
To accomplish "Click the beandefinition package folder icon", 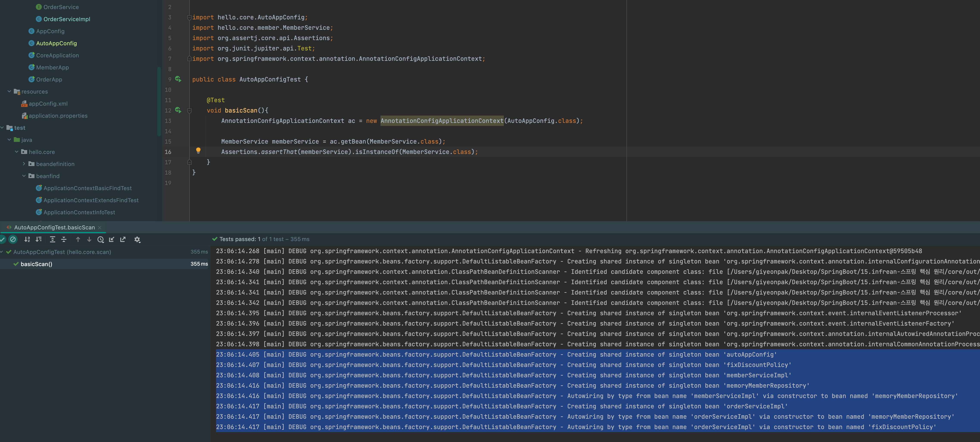I will click(x=31, y=164).
